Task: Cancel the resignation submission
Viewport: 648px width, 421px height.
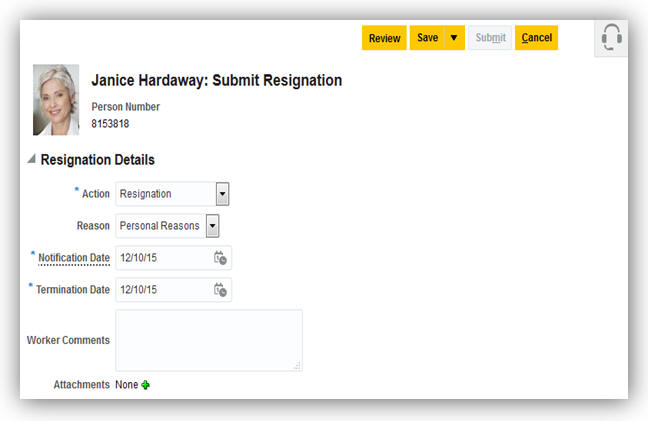Action: 536,38
